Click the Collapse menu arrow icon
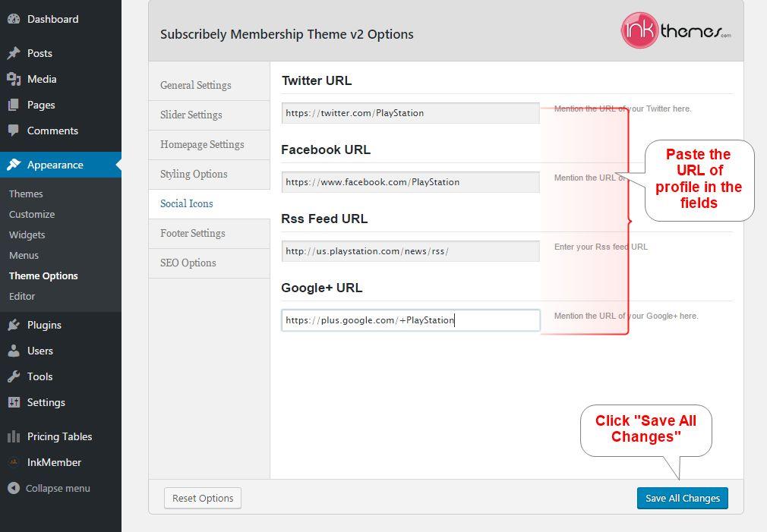 14,488
